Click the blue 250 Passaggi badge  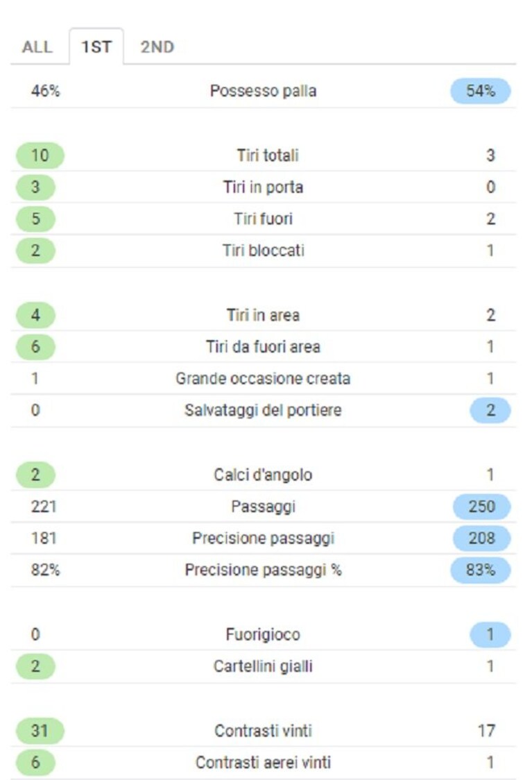pos(482,507)
